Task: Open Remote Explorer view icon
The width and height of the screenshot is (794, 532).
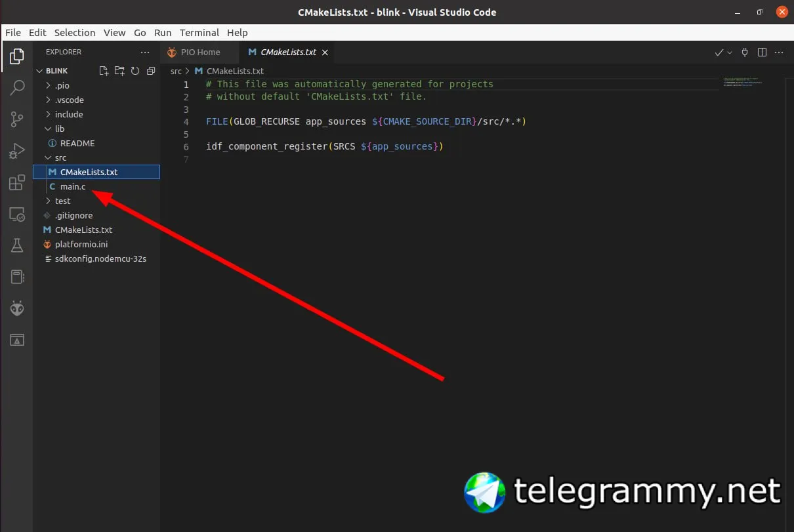Action: (17, 214)
